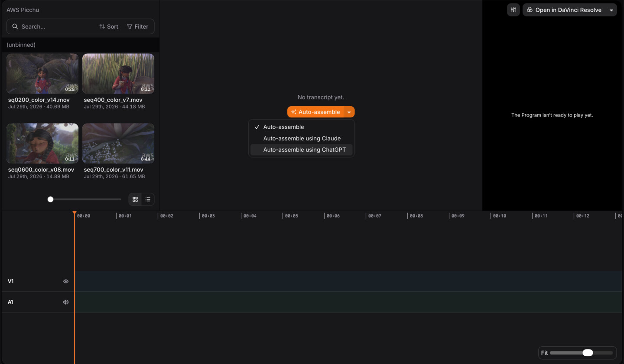Click Open in DaVinci Resolve button
Viewport: 624px width, 364px height.
click(565, 10)
